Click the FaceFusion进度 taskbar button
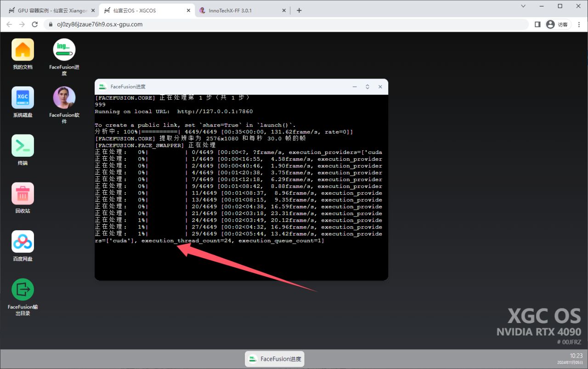Viewport: 588px width, 369px height. point(274,359)
